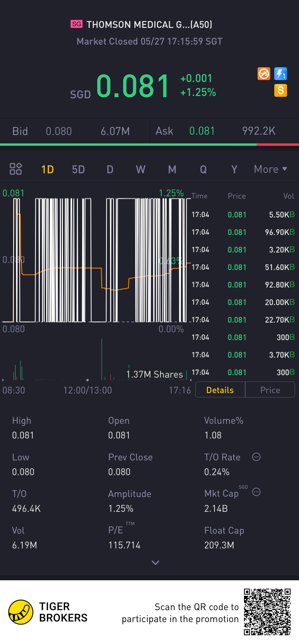This screenshot has height=644, width=299.
Task: Switch chart to the W weekly tab
Action: [140, 169]
